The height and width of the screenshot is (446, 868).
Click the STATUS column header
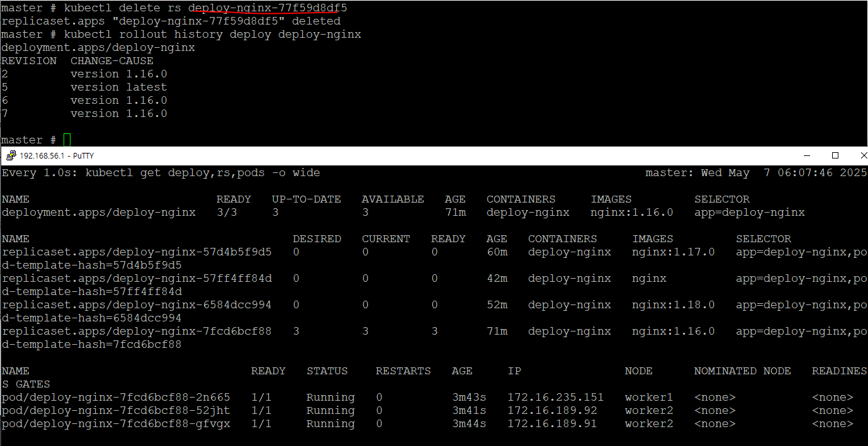327,371
